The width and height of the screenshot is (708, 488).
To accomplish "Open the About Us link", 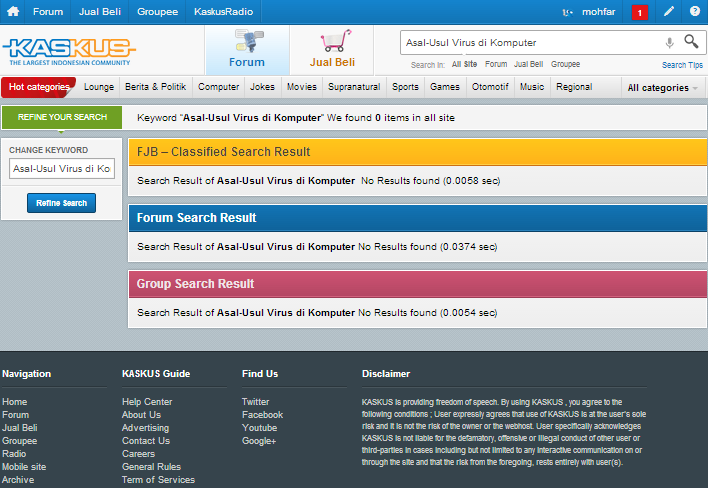I will point(141,415).
